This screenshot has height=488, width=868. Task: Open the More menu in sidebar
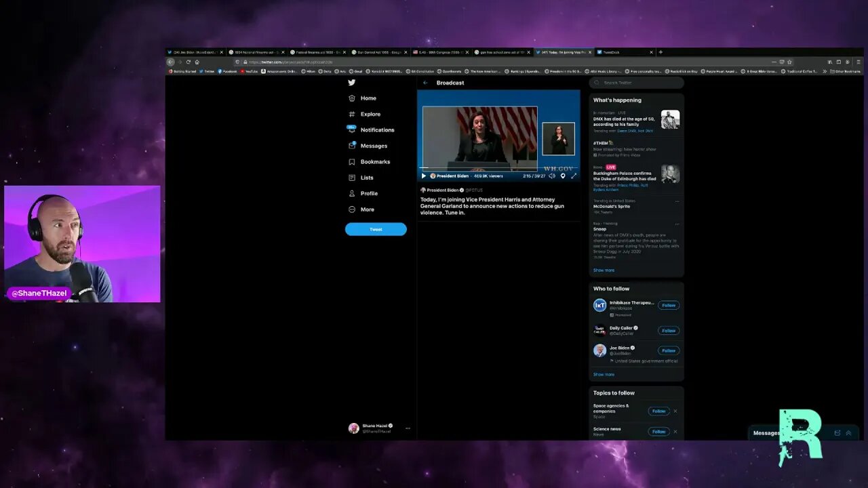(361, 209)
